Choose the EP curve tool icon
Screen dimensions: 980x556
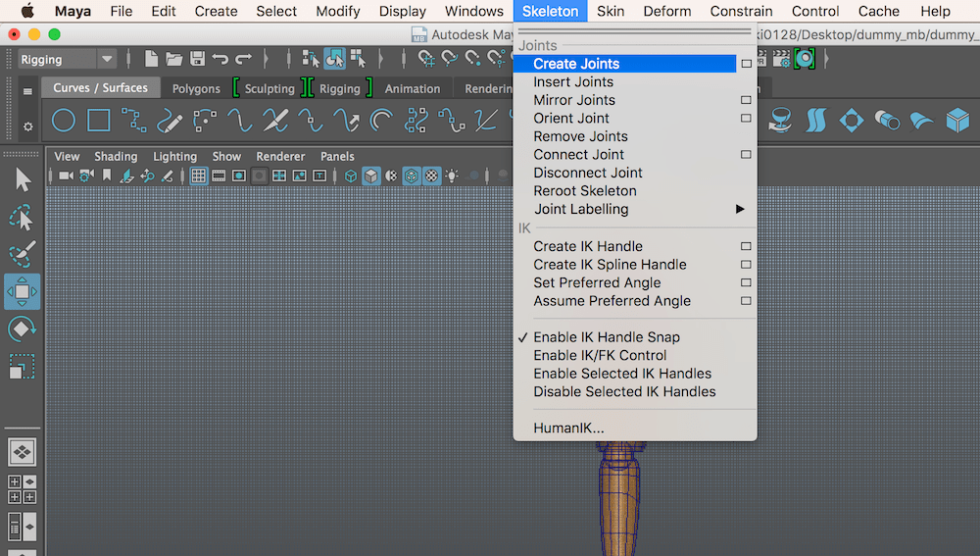click(x=133, y=120)
